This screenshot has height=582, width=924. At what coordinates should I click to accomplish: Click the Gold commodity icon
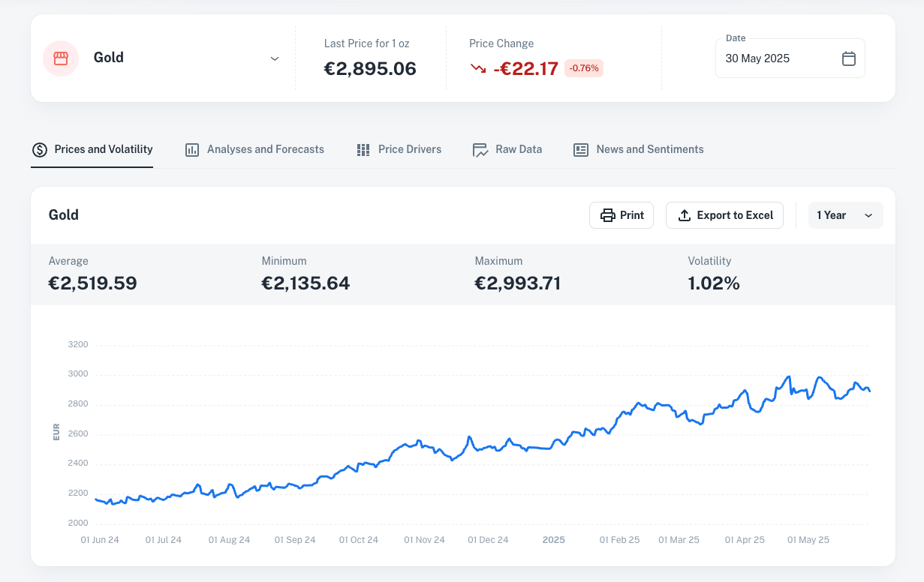point(61,58)
